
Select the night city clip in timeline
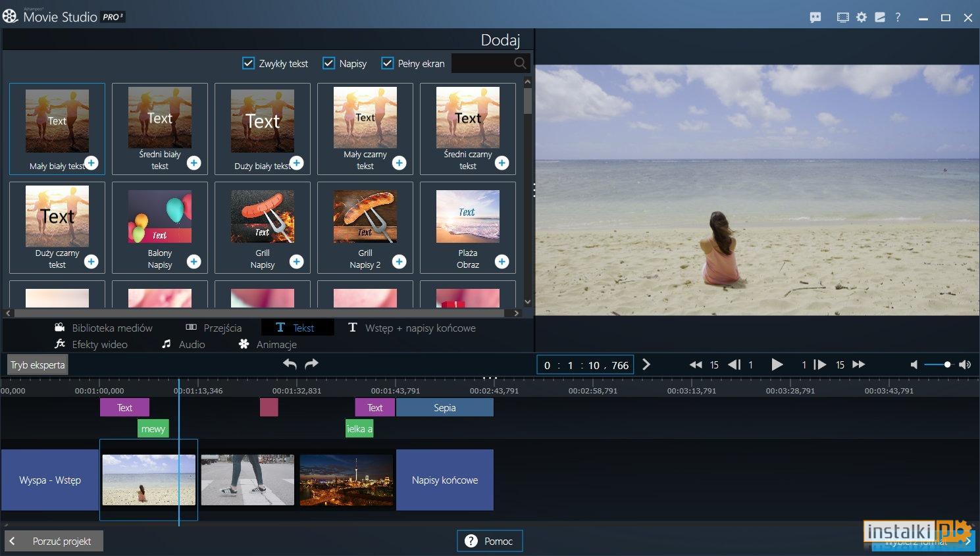[346, 480]
